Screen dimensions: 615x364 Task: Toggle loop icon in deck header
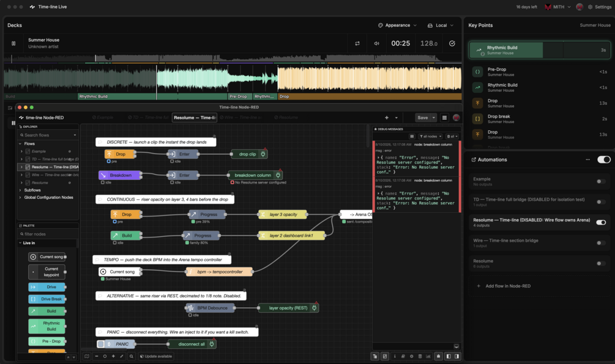357,43
